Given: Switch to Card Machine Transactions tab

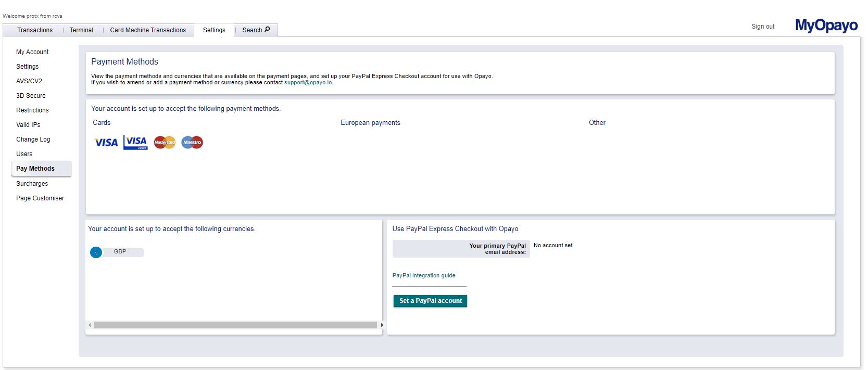Looking at the screenshot, I should 148,30.
